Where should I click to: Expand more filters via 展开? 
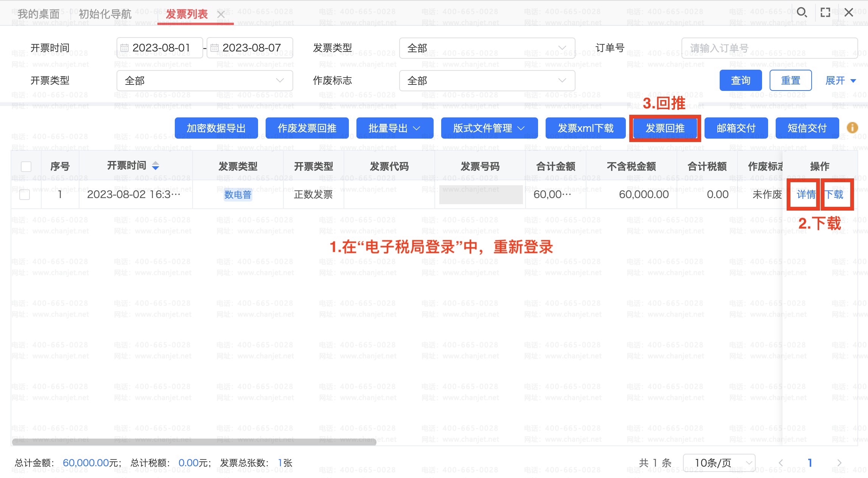pos(841,80)
